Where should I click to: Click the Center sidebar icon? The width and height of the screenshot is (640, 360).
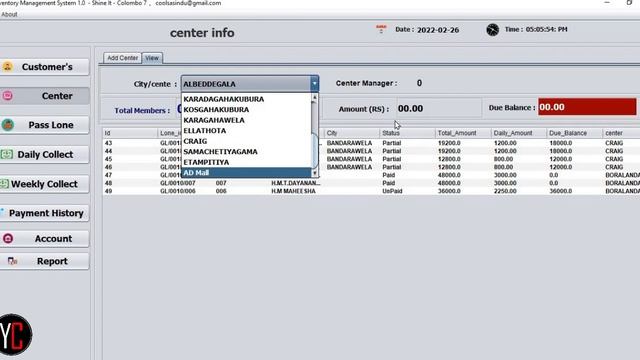coord(7,96)
